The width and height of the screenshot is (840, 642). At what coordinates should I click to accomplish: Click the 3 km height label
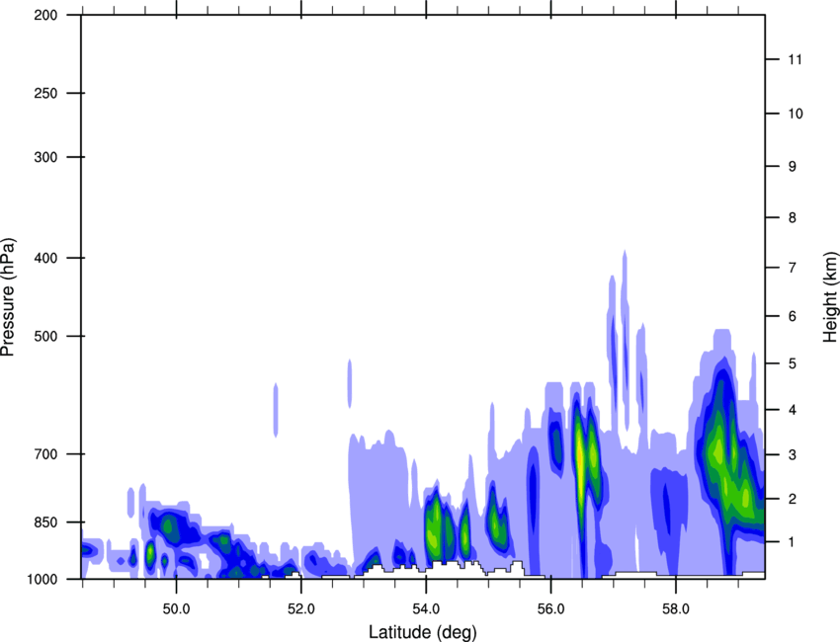[793, 454]
